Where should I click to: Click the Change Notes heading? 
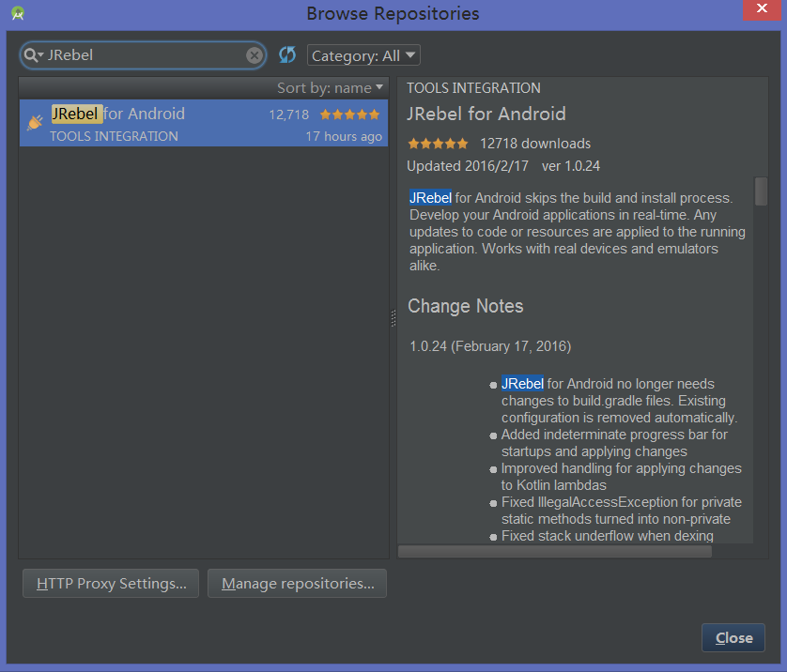point(465,306)
